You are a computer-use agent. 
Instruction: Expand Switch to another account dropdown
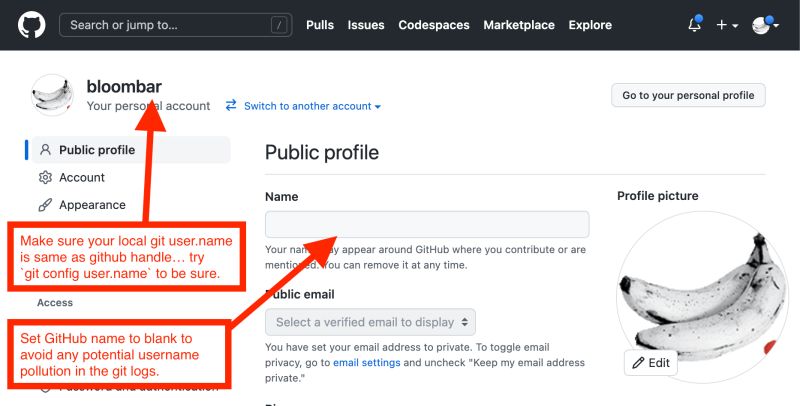312,106
